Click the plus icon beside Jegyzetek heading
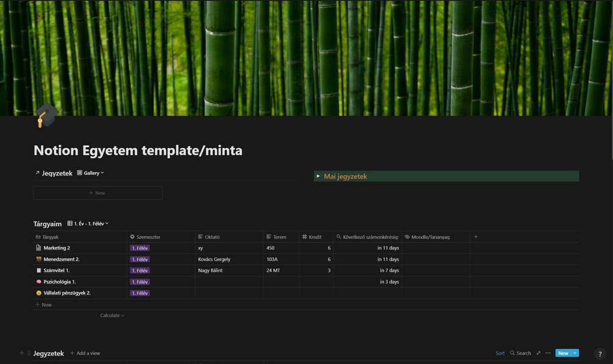Viewport: 613px width, 364px height. [x=21, y=353]
